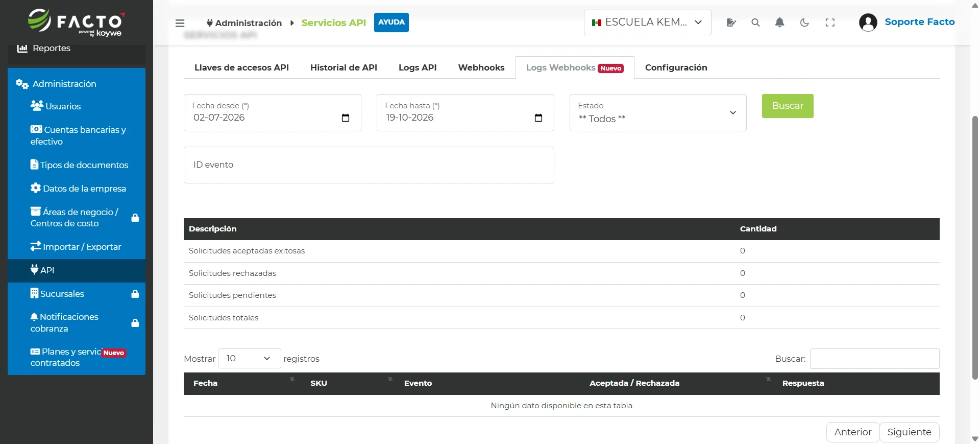Open Planes y servicios contratados
The width and height of the screenshot is (980, 444).
78,357
